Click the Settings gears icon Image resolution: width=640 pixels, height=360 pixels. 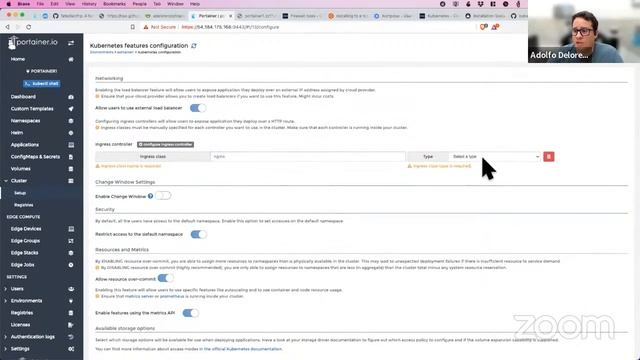pyautogui.click(x=71, y=349)
